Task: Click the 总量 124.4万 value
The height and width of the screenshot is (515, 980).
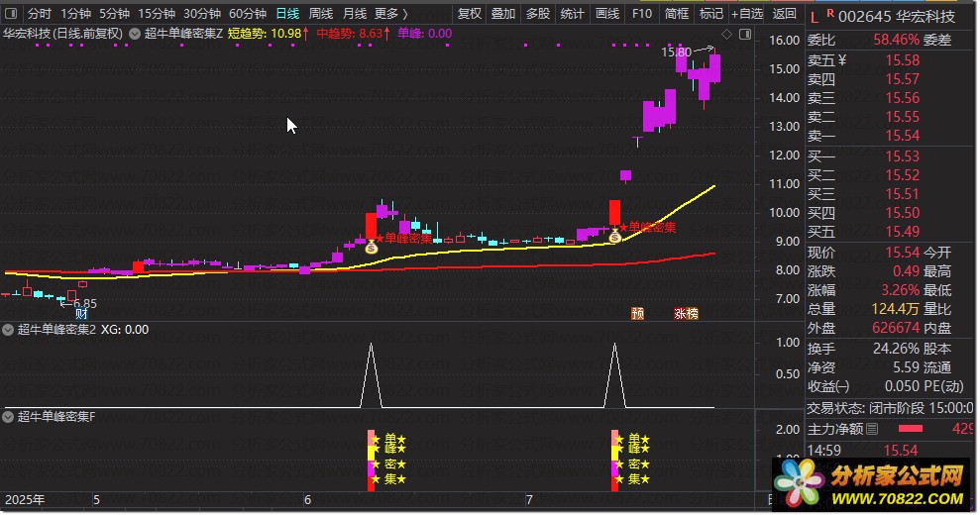Action: (896, 309)
